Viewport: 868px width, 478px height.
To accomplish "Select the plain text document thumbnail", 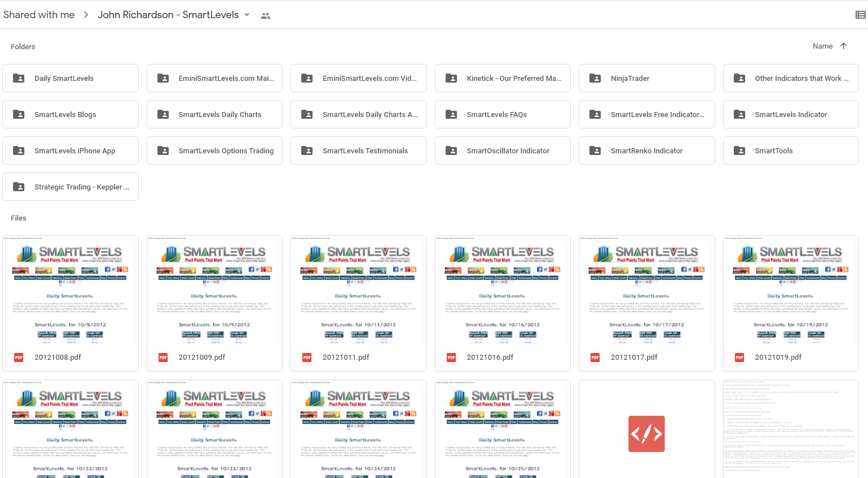I will 791,429.
